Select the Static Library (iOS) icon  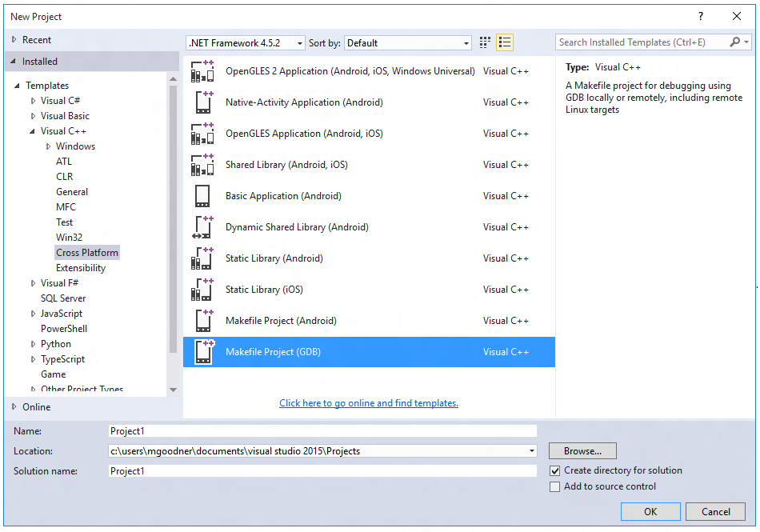tap(202, 290)
